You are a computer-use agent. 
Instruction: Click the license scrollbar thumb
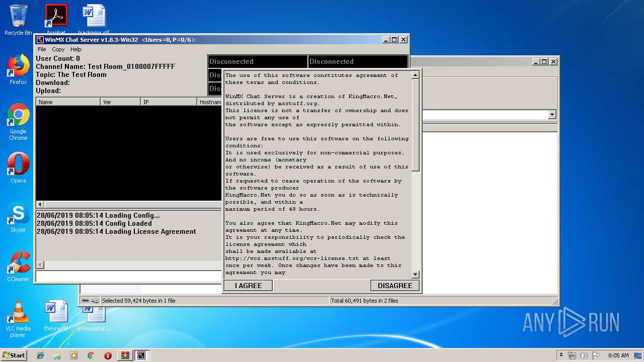tap(415, 125)
